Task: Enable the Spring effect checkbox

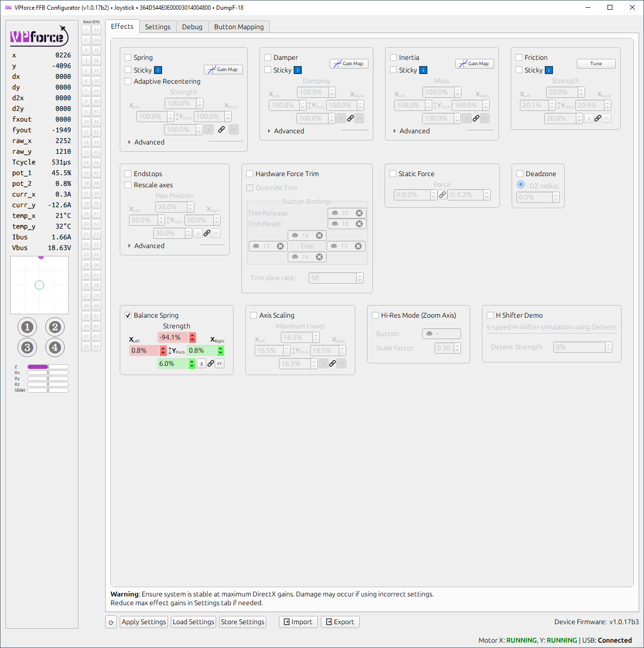Action: coord(128,57)
